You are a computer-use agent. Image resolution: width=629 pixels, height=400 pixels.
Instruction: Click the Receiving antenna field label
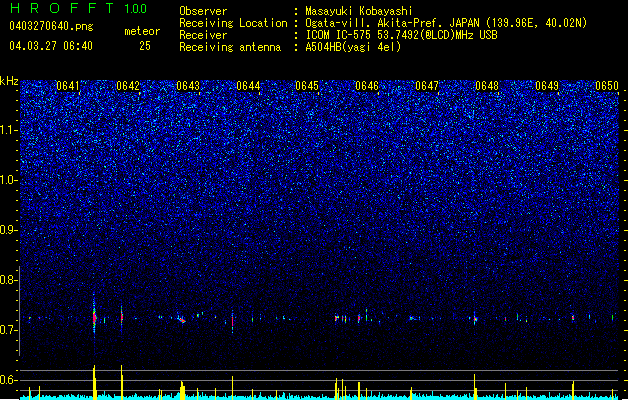(x=230, y=47)
